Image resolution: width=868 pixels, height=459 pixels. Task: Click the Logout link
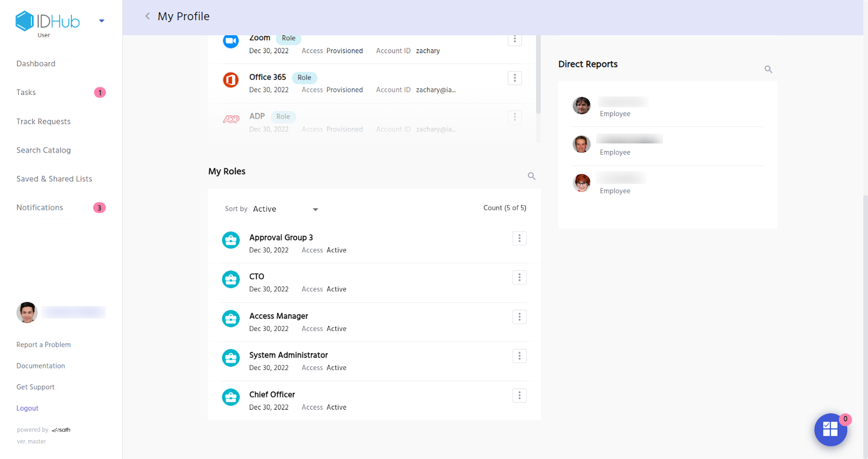[x=27, y=409]
